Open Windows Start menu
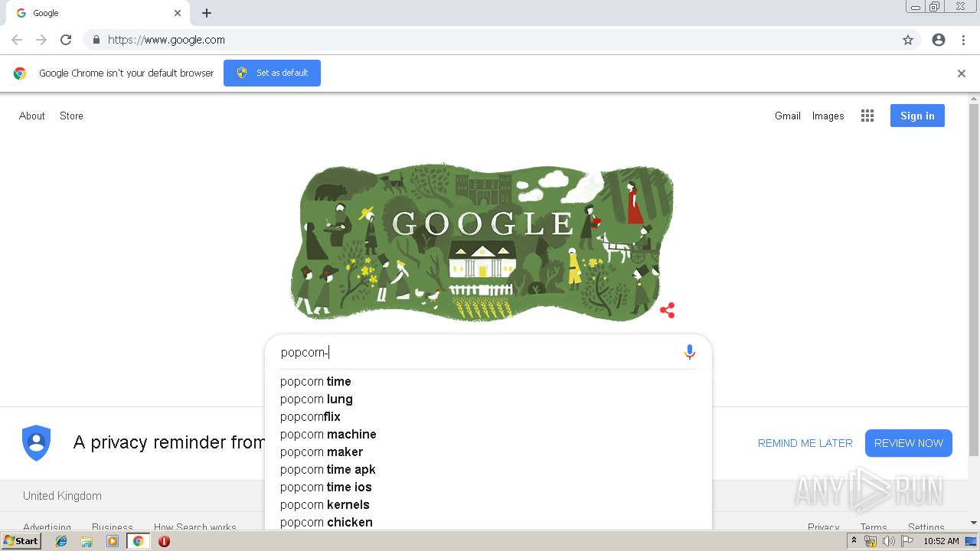 21,540
